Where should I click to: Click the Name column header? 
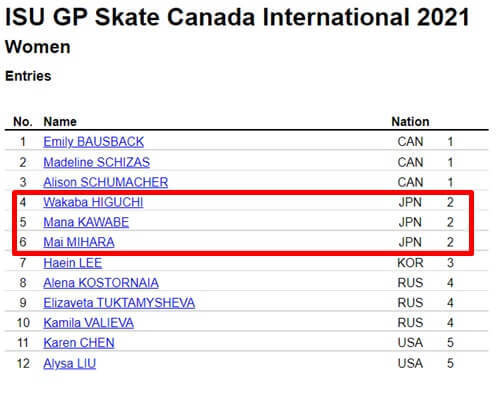pos(60,122)
